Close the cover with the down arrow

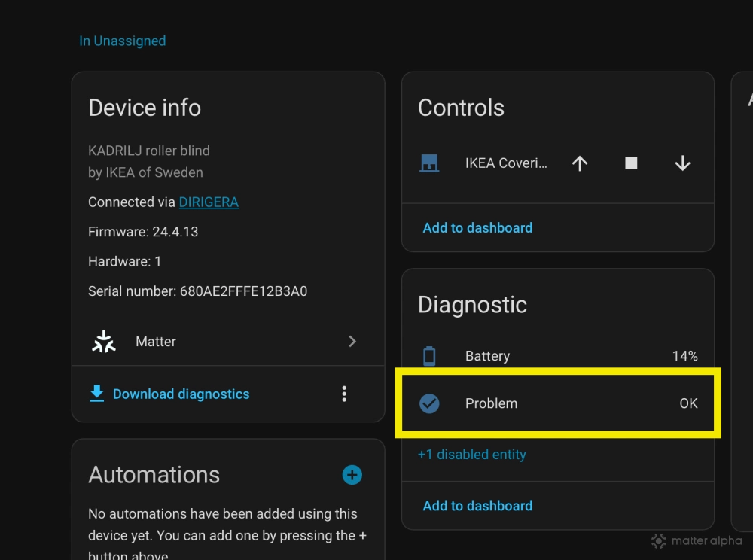point(682,163)
